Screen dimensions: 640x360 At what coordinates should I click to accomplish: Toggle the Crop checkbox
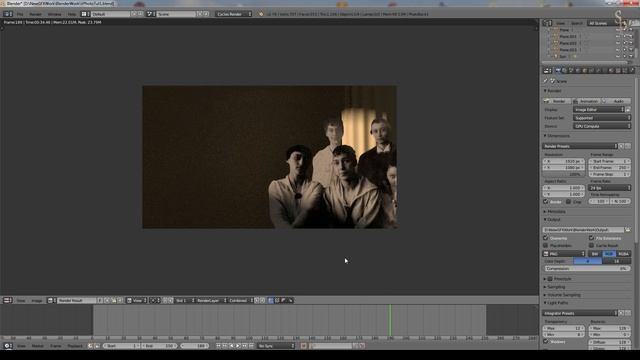[569, 202]
